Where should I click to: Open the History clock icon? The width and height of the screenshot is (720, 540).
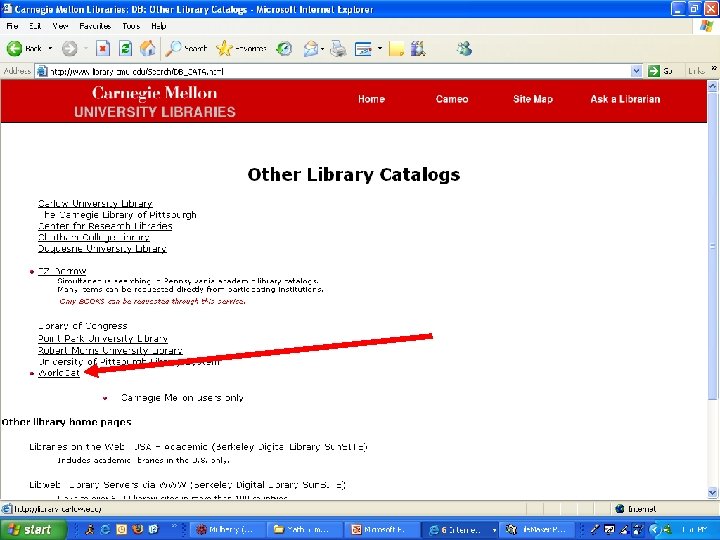pos(284,48)
